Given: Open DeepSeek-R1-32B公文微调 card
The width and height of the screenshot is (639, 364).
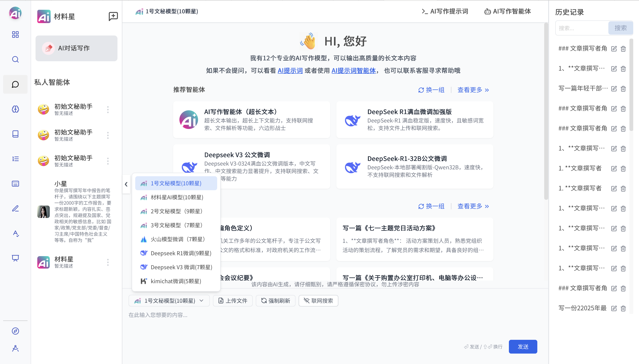Looking at the screenshot, I should (415, 166).
